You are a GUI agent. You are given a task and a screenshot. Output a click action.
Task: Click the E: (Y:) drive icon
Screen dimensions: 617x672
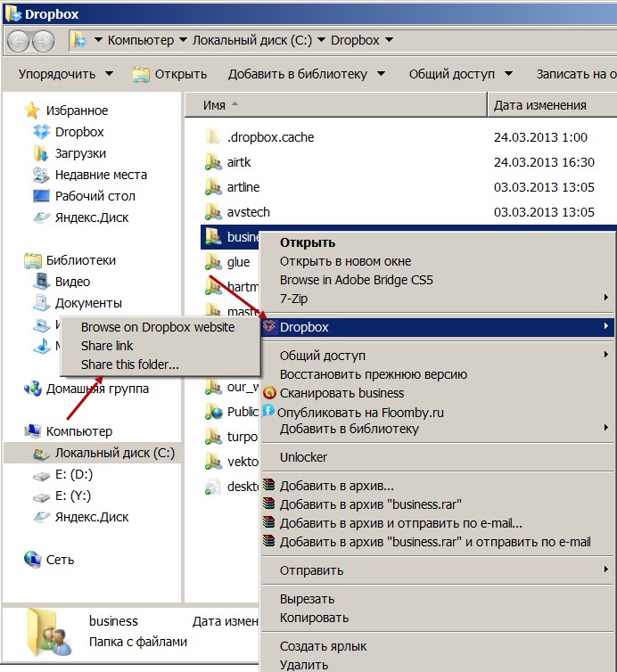(x=42, y=497)
